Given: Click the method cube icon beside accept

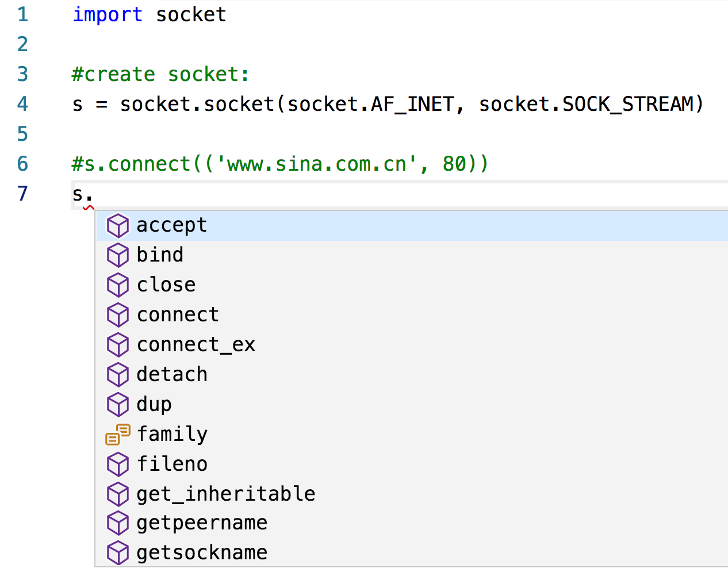Looking at the screenshot, I should pos(118,225).
